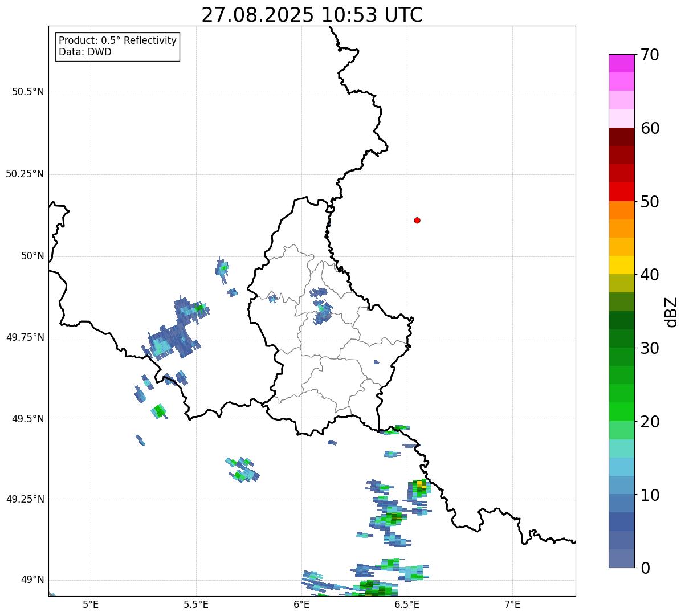Click the 'Product: 0.5° Reflectivity' label
This screenshot has width=685, height=616.
pyautogui.click(x=117, y=41)
